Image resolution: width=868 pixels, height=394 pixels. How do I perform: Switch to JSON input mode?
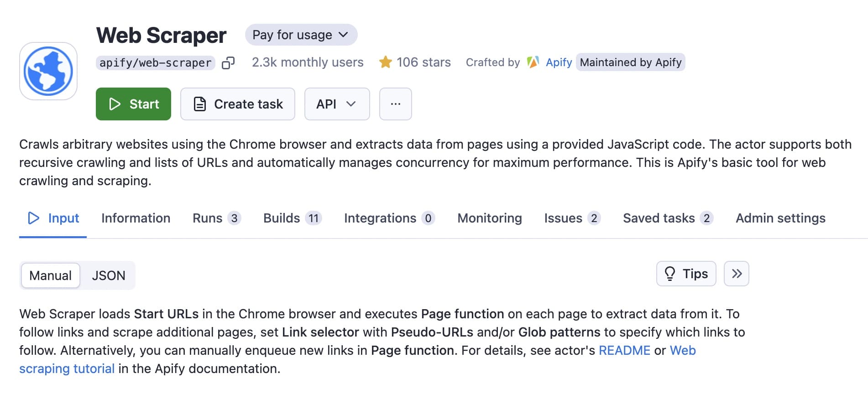[109, 275]
